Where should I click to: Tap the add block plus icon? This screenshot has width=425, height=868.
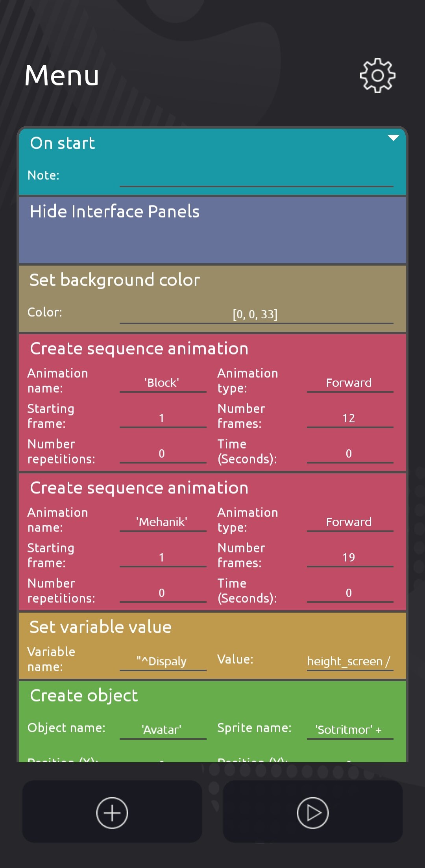(x=112, y=813)
